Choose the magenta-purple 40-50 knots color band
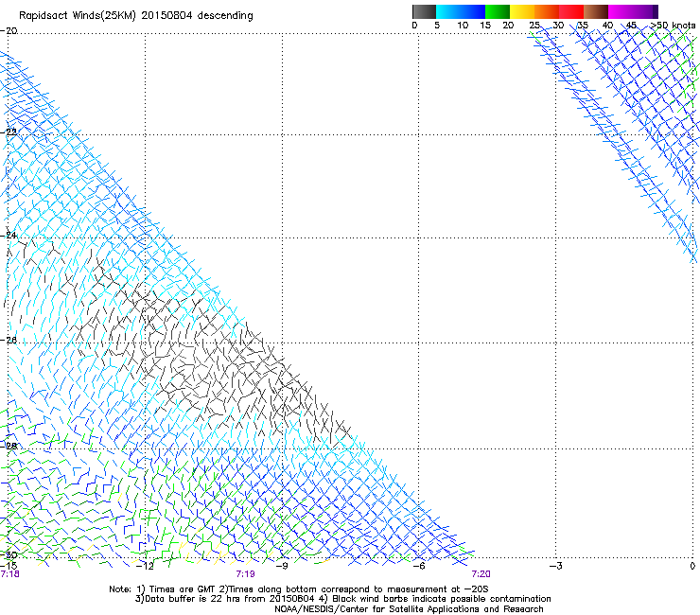The width and height of the screenshot is (700, 615). [x=633, y=11]
